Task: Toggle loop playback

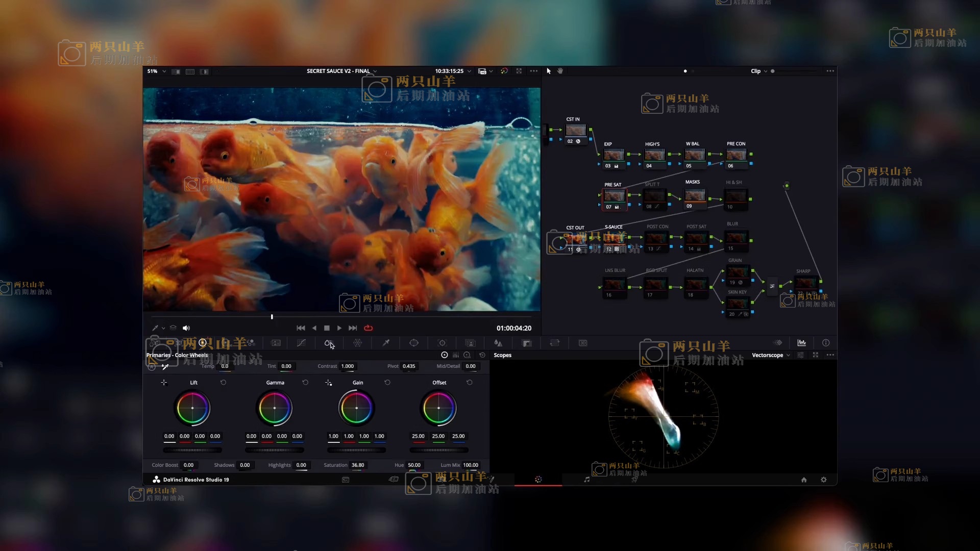Action: click(368, 328)
